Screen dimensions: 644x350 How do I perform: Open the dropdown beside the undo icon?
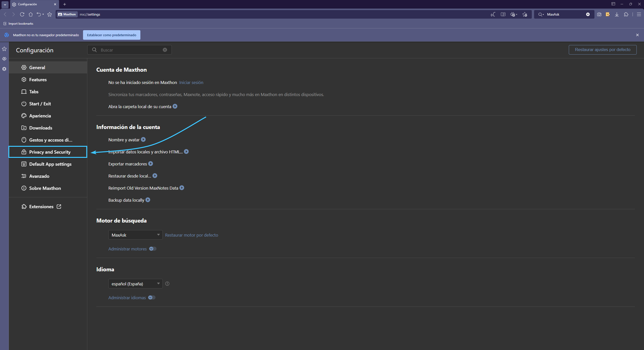click(x=43, y=14)
